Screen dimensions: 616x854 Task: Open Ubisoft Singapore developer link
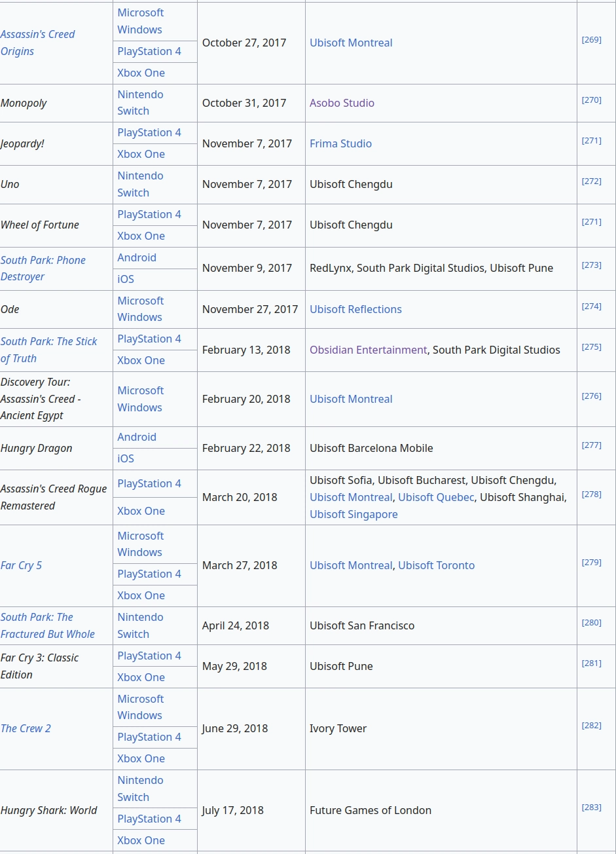click(x=353, y=514)
